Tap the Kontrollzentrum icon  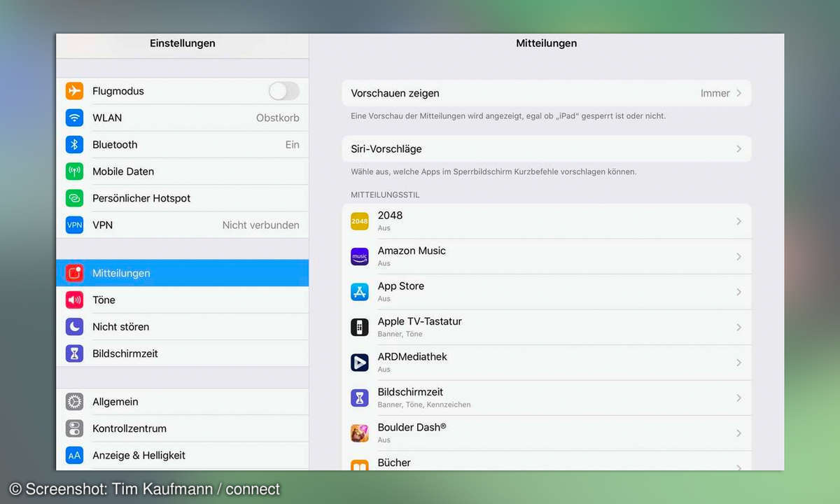[x=74, y=428]
